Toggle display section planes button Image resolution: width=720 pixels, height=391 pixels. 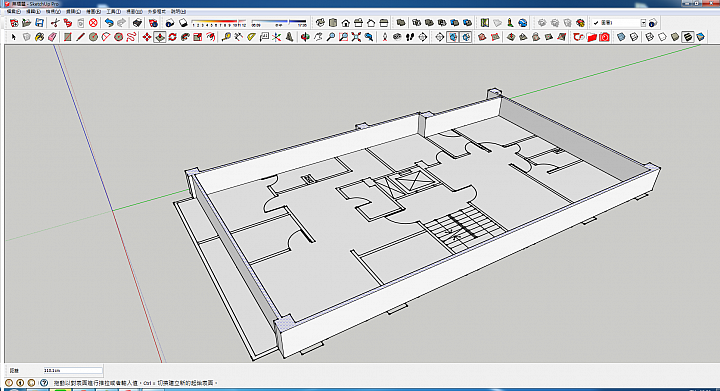click(453, 37)
